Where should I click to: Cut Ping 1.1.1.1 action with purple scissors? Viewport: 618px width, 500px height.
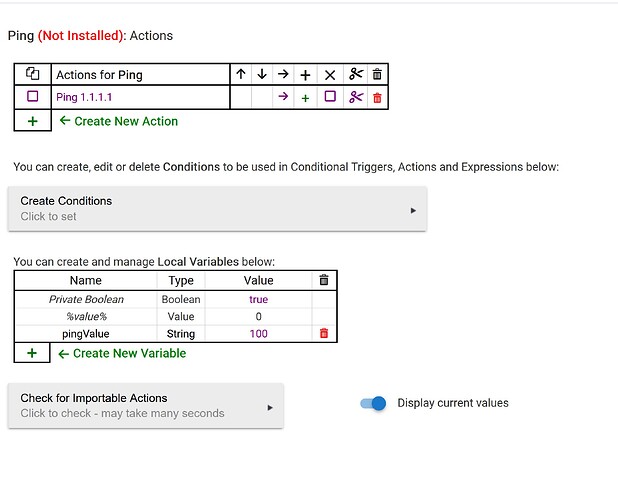pyautogui.click(x=356, y=97)
